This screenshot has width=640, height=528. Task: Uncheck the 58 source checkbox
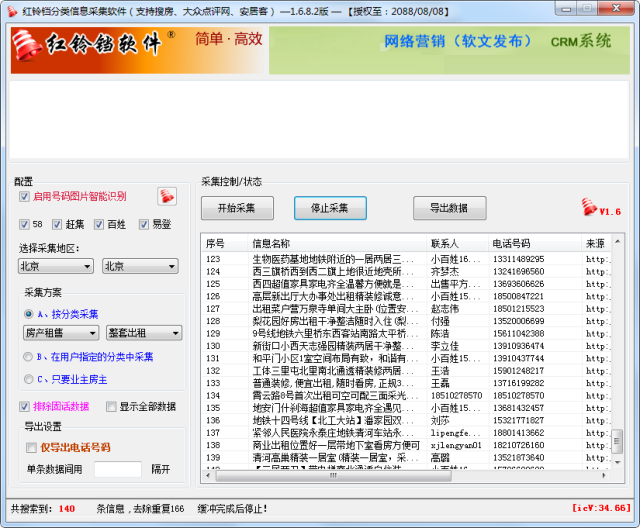coord(24,224)
